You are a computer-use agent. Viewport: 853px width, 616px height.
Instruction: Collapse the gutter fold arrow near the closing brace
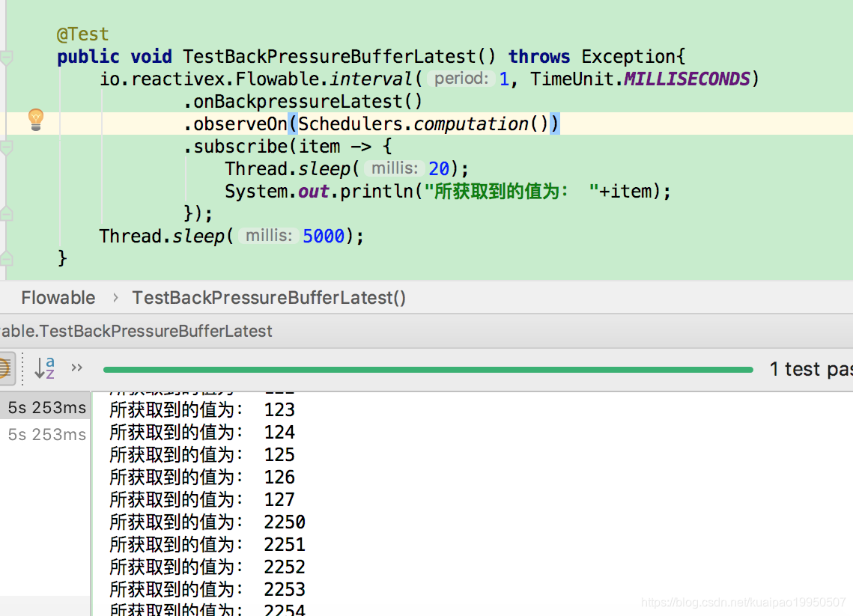7,258
